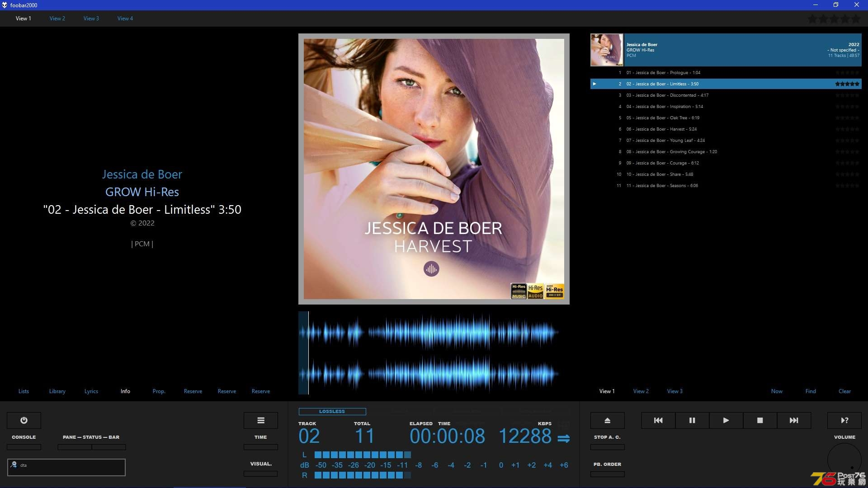This screenshot has width=868, height=488.
Task: Open the Lists panel tab
Action: [x=24, y=391]
